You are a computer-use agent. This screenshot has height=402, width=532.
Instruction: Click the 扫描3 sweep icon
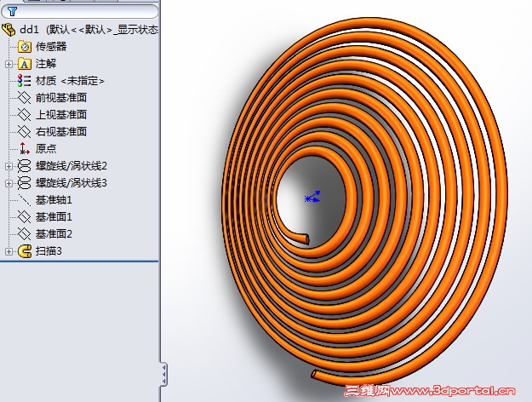25,251
